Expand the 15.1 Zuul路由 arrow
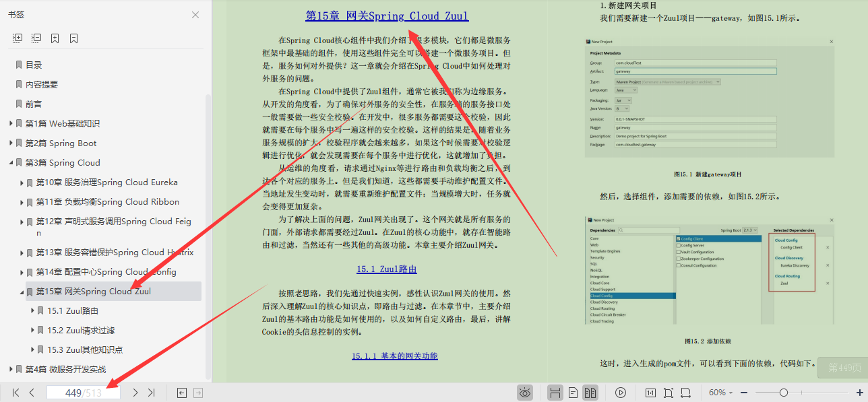 (x=32, y=311)
